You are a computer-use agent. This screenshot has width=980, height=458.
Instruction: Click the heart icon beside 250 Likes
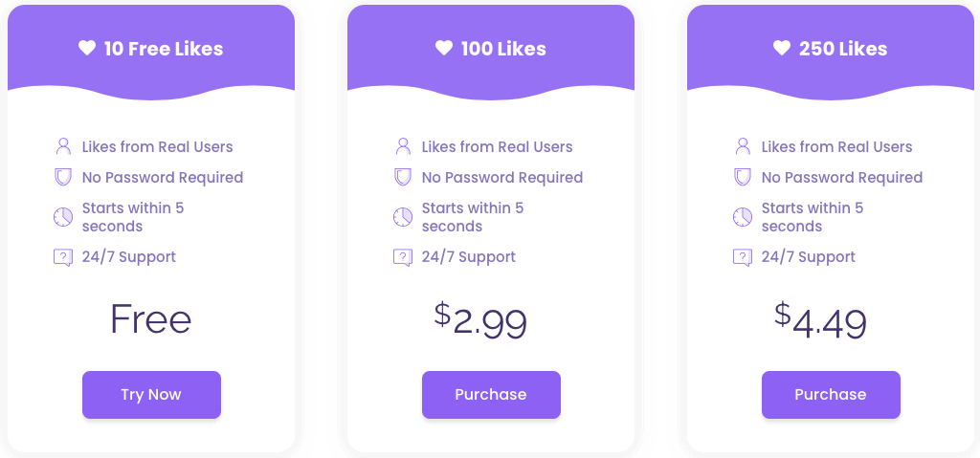[782, 48]
